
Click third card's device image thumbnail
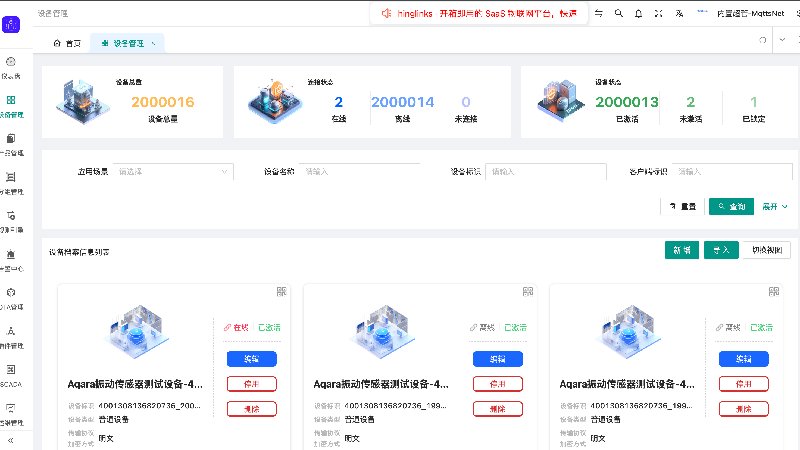click(x=630, y=332)
